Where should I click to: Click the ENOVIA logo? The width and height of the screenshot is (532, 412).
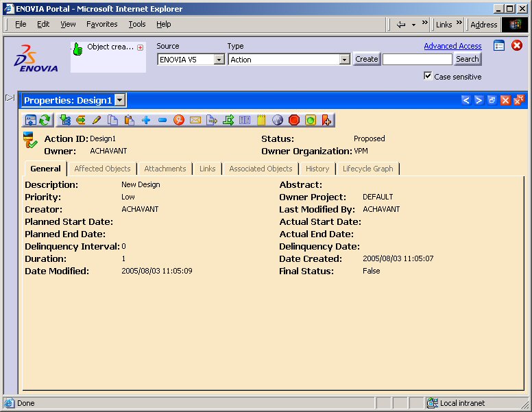tap(36, 58)
